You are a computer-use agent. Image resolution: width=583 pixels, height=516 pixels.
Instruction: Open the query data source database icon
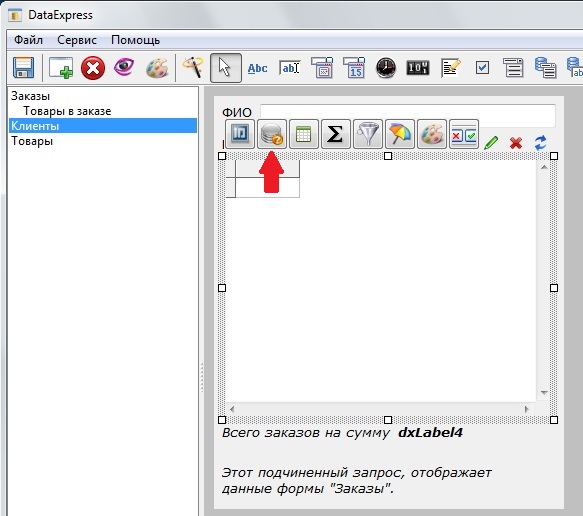(272, 134)
